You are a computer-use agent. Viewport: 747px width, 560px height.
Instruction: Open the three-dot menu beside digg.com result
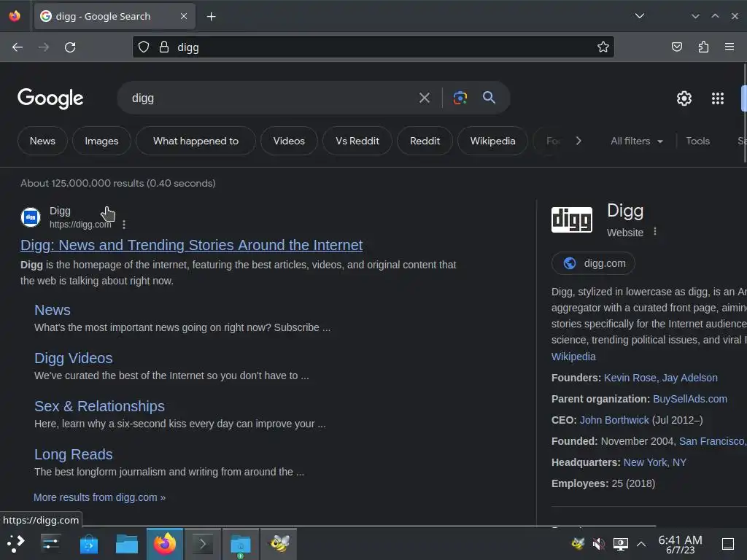[x=124, y=225]
